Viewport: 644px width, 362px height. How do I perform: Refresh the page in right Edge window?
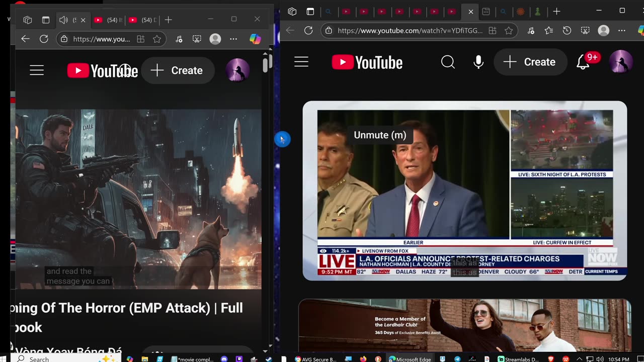[x=308, y=31]
